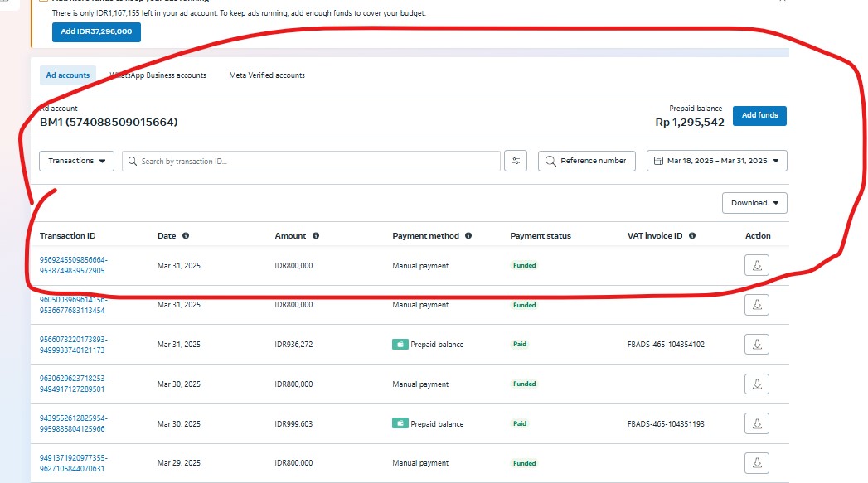This screenshot has width=868, height=483.
Task: Open the date range Mar 18 - Mar 31 picker
Action: point(716,161)
